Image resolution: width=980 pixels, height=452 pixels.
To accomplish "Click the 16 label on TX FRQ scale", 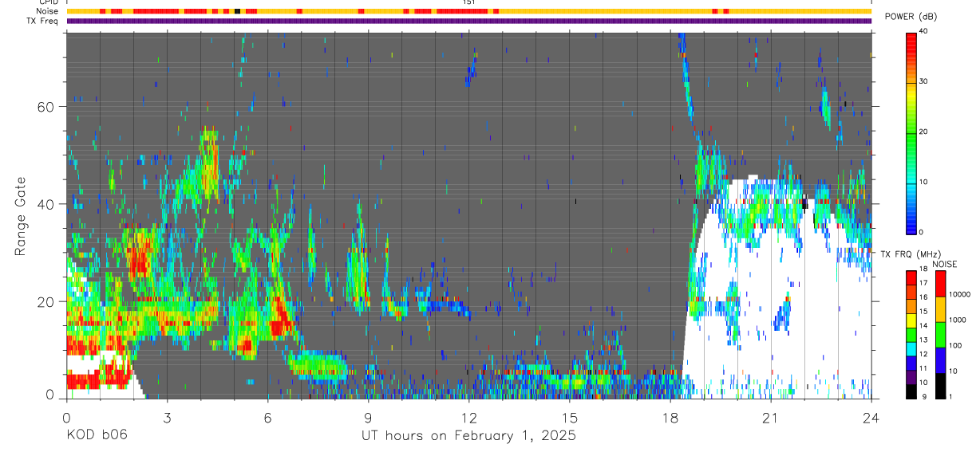I will pos(923,297).
